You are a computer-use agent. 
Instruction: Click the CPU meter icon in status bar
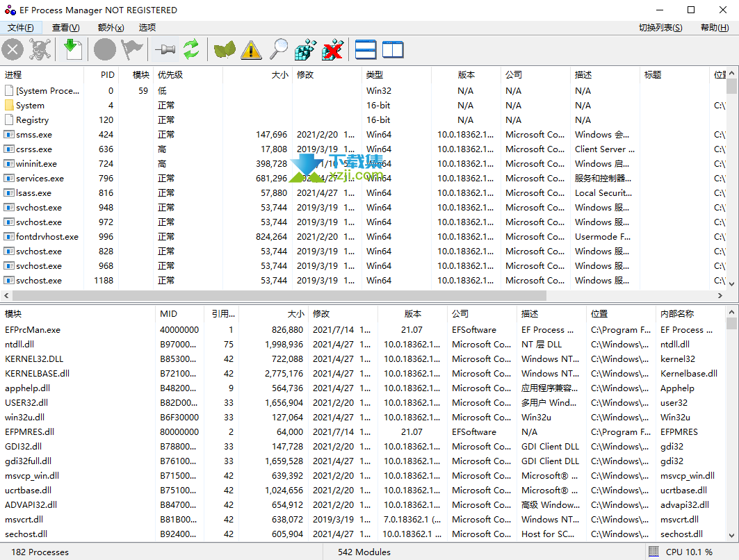(x=653, y=552)
